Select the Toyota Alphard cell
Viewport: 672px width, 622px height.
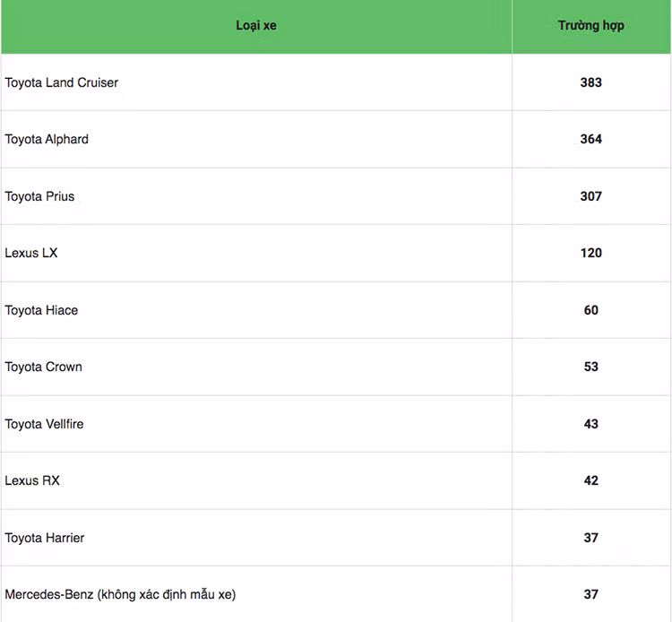coord(47,139)
